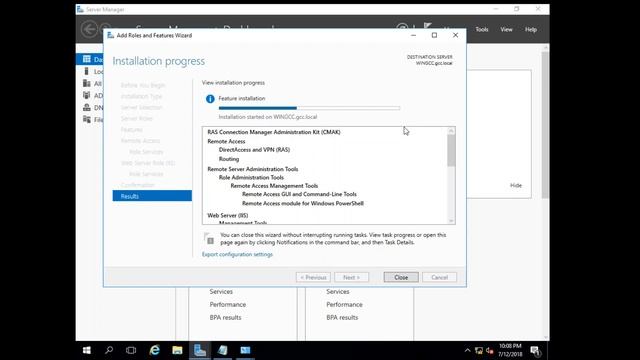Select the Web Server (IIS) row

pos(227,215)
